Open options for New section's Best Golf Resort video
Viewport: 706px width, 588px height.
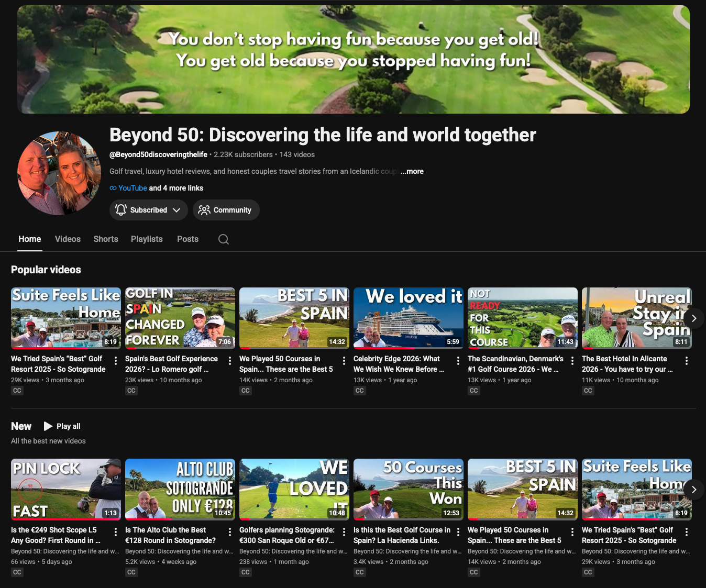click(687, 532)
